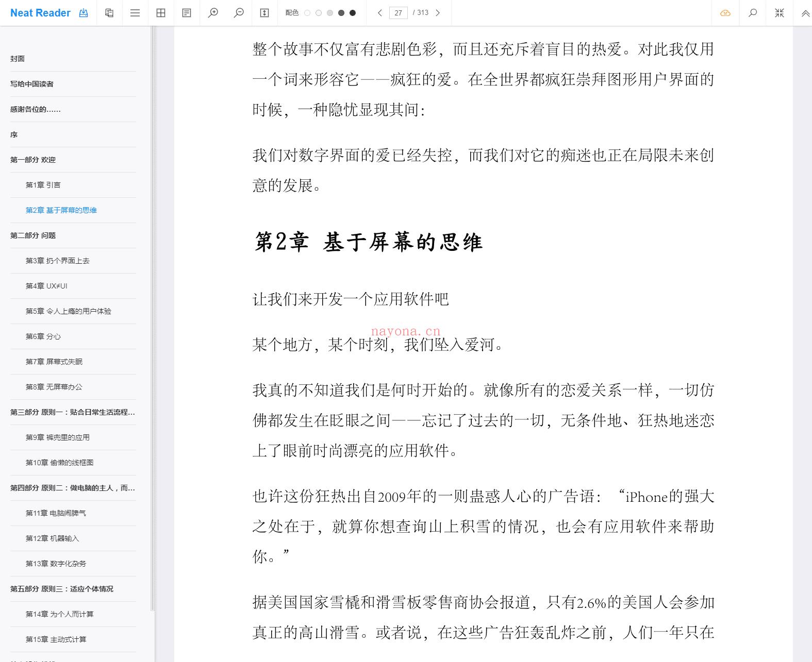Go to next page arrow

[x=438, y=13]
